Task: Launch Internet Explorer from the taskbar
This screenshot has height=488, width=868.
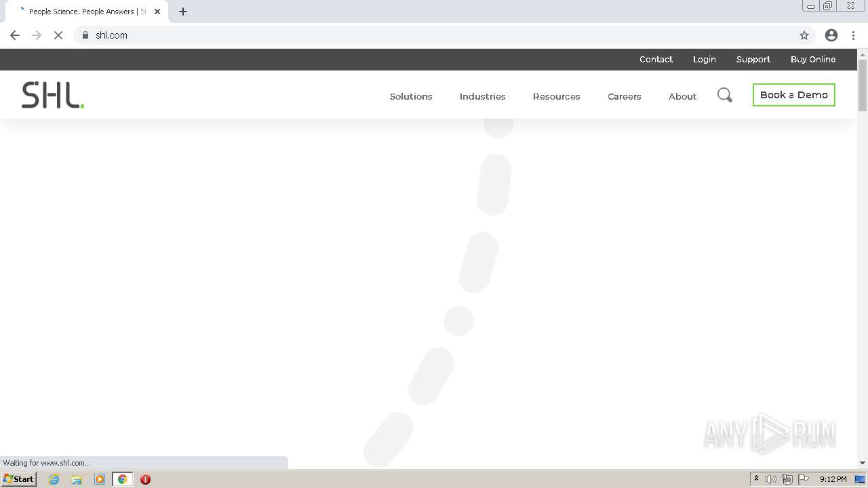Action: pyautogui.click(x=54, y=479)
